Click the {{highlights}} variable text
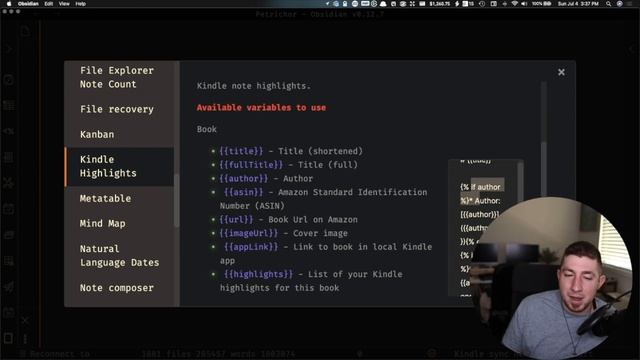This screenshot has width=640, height=360. [258, 274]
